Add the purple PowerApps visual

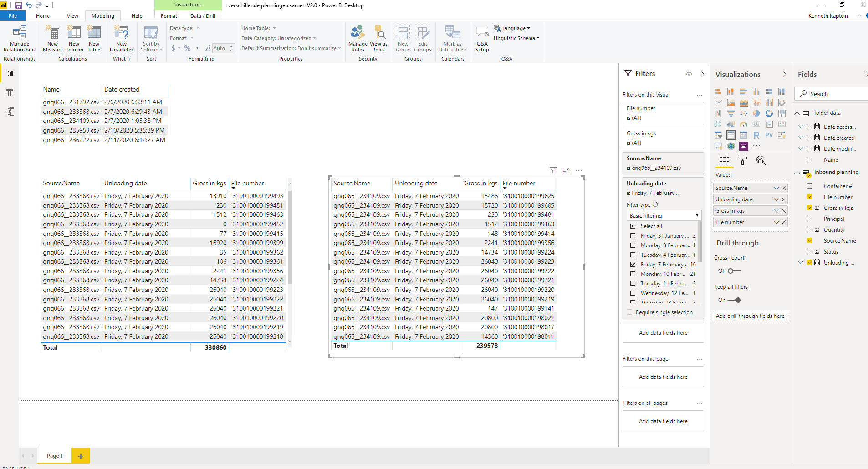(744, 146)
